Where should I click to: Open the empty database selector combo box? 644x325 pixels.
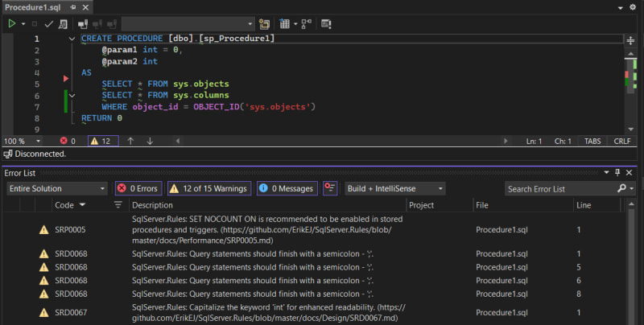coord(188,24)
